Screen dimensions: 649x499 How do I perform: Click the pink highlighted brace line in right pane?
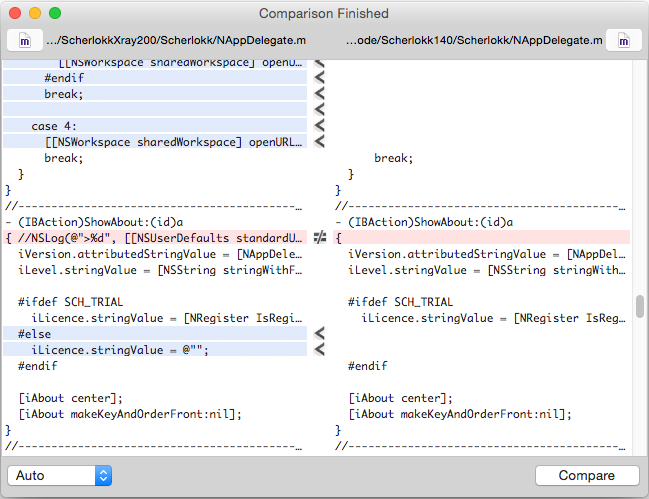(480, 238)
